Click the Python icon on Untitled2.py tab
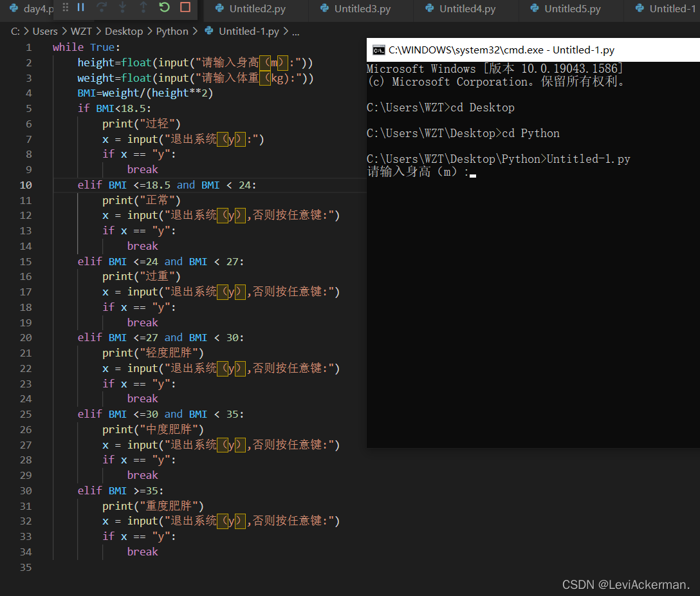Viewport: 700px width, 596px height. [x=219, y=8]
